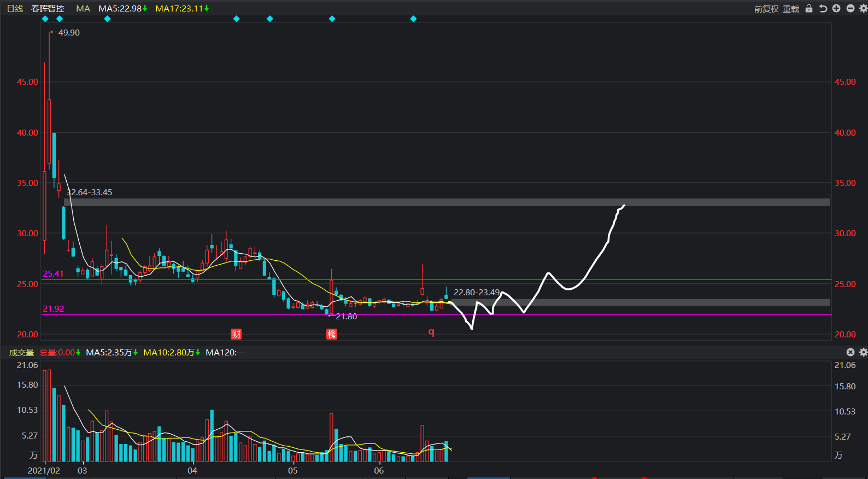This screenshot has height=479, width=868.
Task: Click the undo arrow icon
Action: 823,8
